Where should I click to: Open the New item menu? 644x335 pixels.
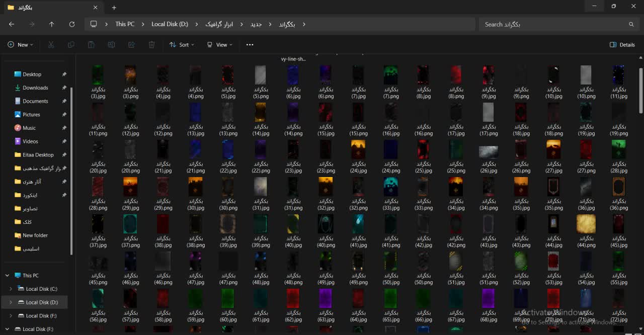(21, 45)
